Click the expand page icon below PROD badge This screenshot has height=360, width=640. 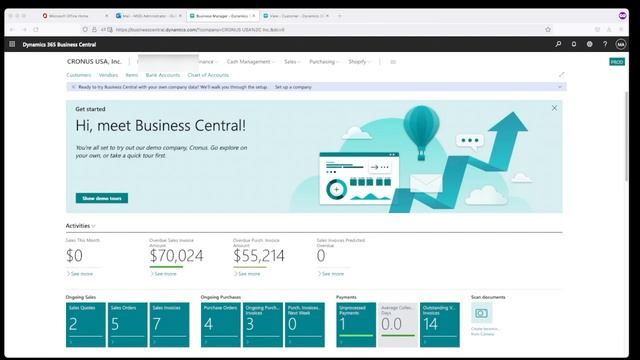[x=561, y=75]
